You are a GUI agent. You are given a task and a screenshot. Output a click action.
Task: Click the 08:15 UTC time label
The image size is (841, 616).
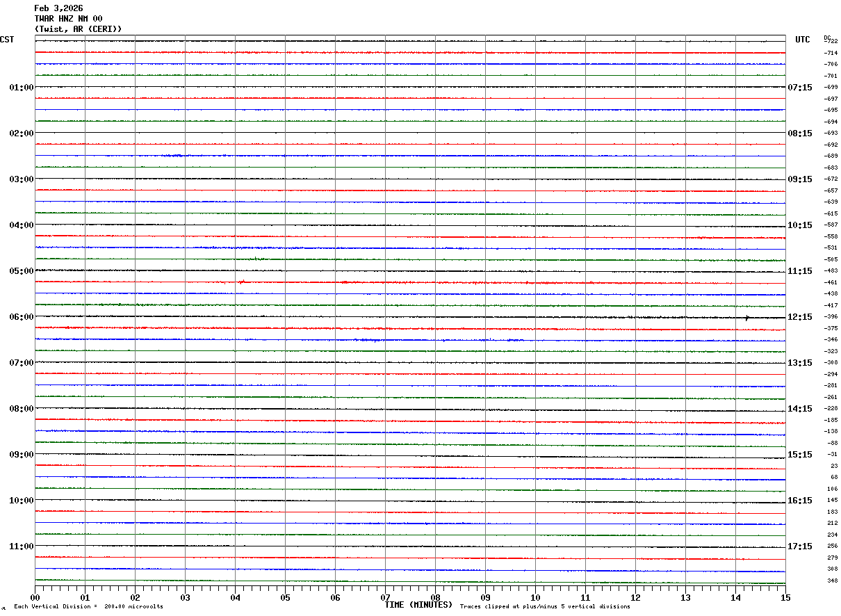coord(800,133)
